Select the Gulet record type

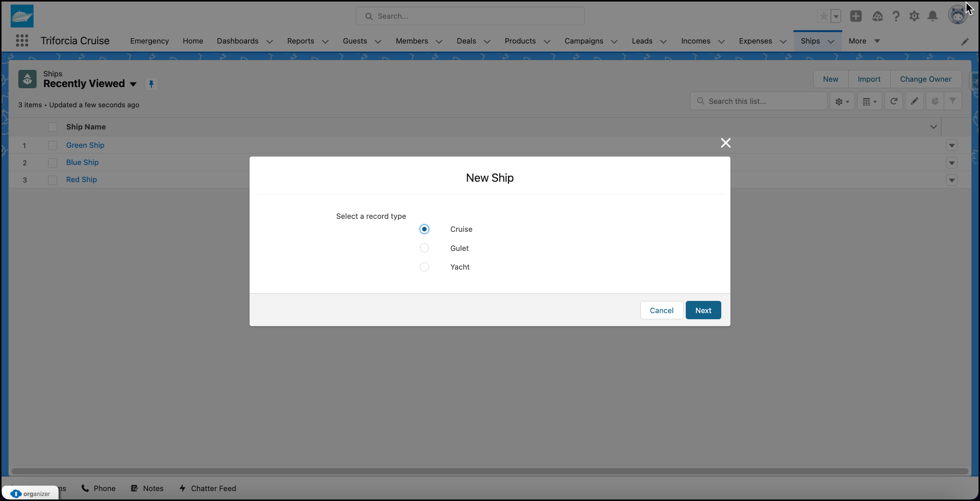coord(424,248)
